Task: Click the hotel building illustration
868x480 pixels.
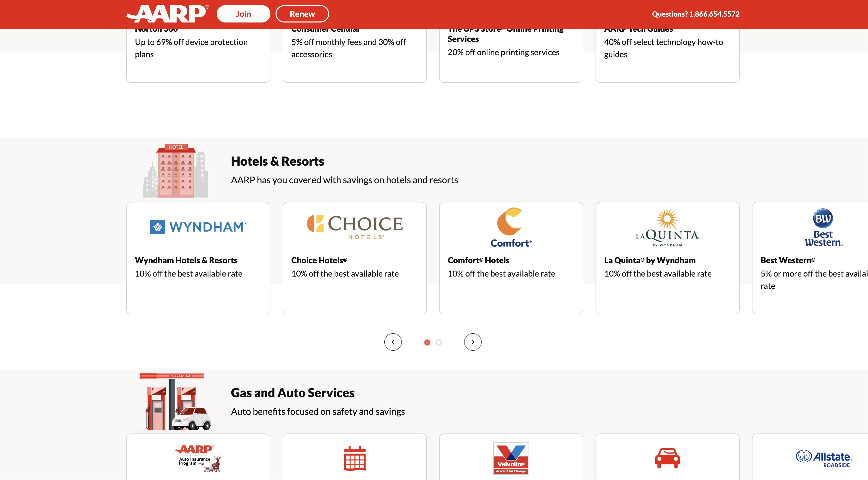Action: coord(176,171)
